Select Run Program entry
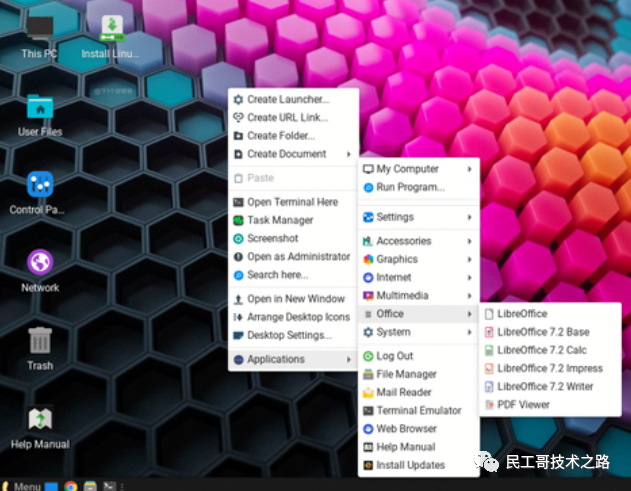Image resolution: width=631 pixels, height=491 pixels. 419,187
